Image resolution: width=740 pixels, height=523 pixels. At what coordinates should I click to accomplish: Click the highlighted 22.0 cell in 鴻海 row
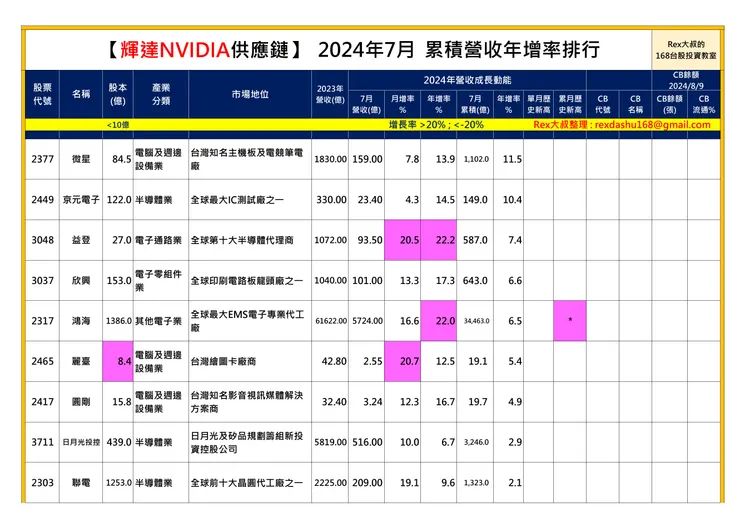[438, 321]
